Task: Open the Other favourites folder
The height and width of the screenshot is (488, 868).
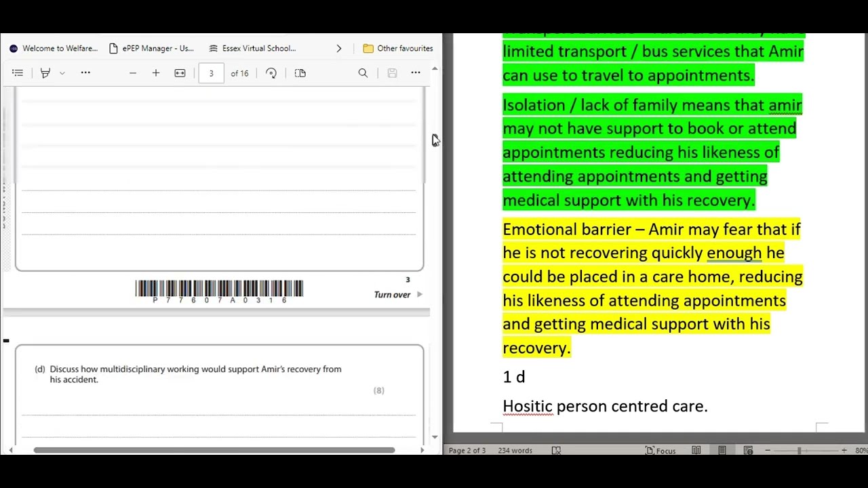Action: [398, 48]
